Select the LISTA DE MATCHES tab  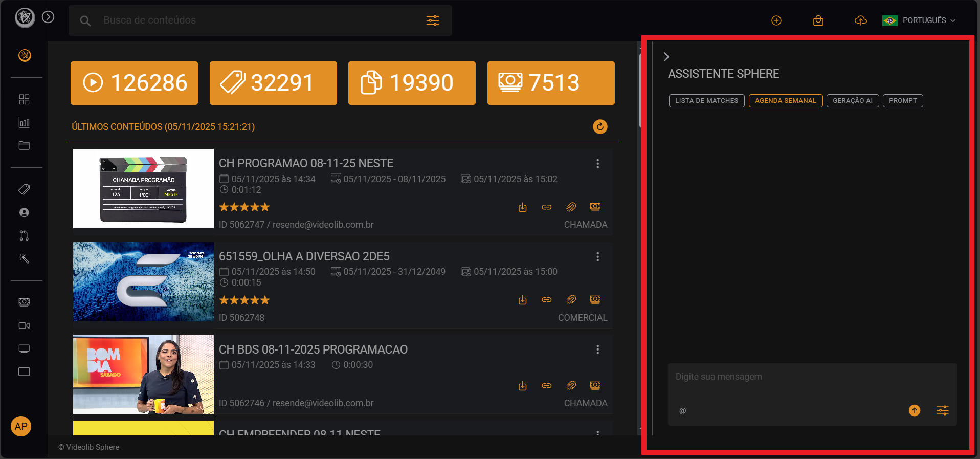[706, 101]
